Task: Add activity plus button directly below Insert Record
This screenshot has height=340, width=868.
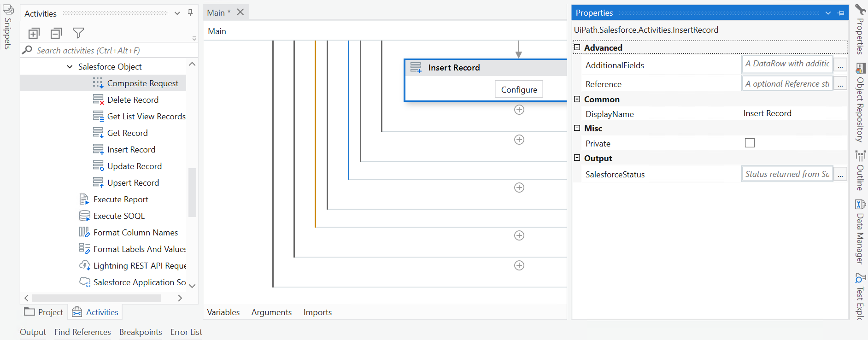Action: 519,110
